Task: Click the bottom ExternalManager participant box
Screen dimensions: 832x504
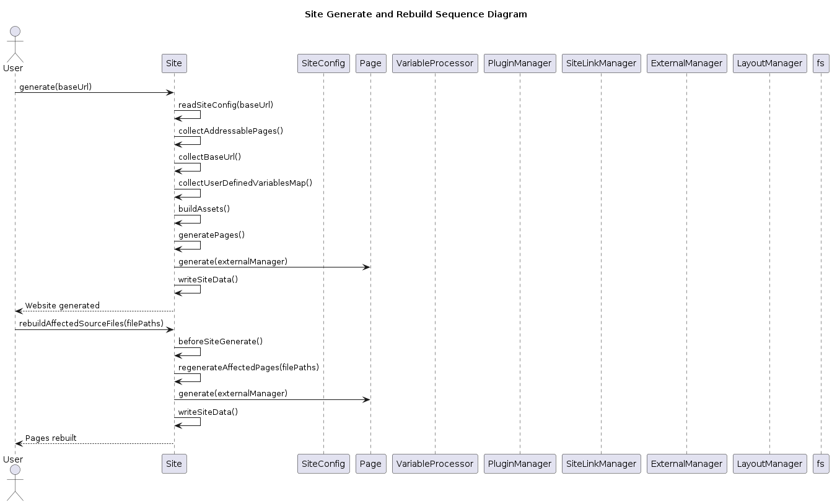Action: [686, 464]
